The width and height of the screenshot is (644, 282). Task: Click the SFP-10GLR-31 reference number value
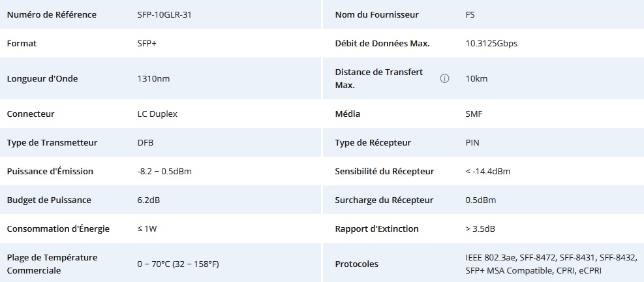click(164, 14)
